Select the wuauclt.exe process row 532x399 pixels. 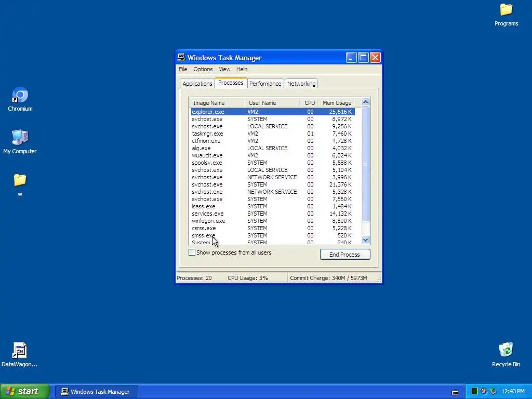click(x=272, y=155)
